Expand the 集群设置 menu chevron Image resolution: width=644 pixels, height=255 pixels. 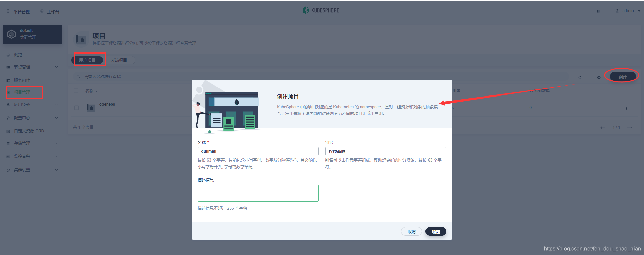click(56, 170)
